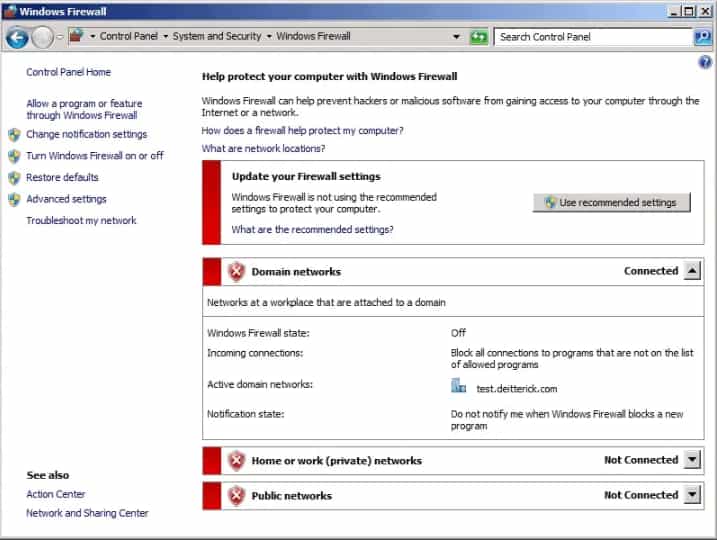Click the Control Panel icon in address bar
Screen dimensions: 717x540
coord(76,36)
